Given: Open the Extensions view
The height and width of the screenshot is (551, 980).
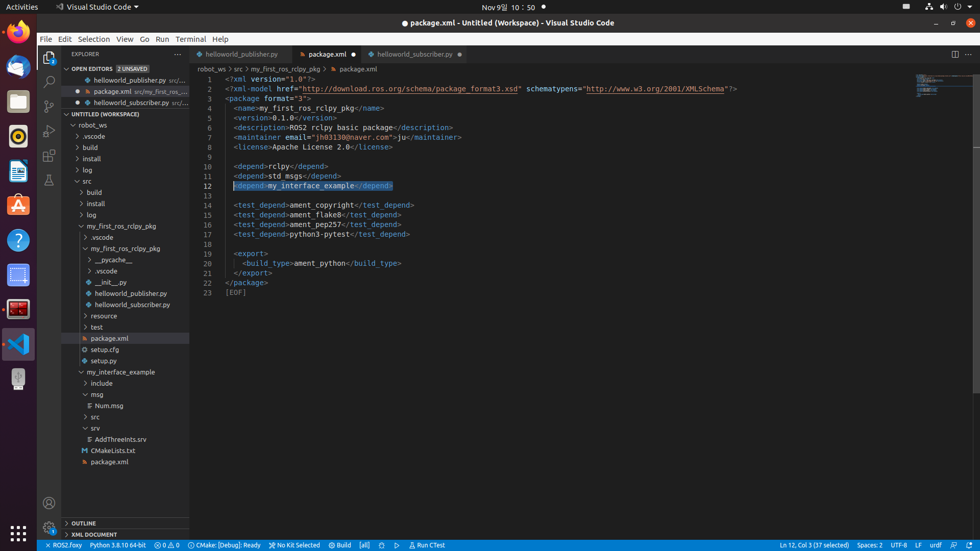Looking at the screenshot, I should click(49, 156).
